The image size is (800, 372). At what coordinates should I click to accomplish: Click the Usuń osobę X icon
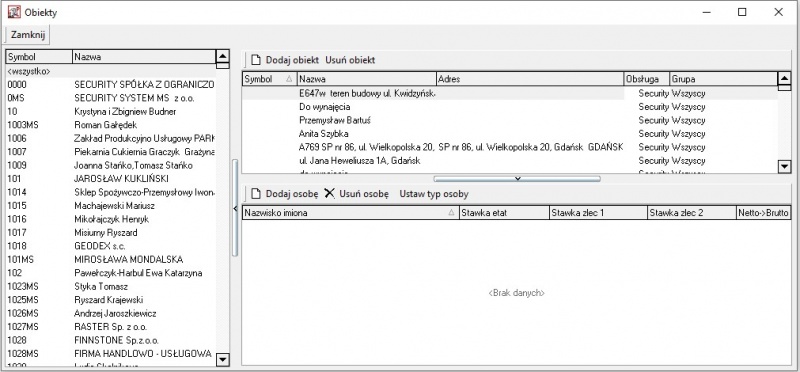click(x=330, y=193)
